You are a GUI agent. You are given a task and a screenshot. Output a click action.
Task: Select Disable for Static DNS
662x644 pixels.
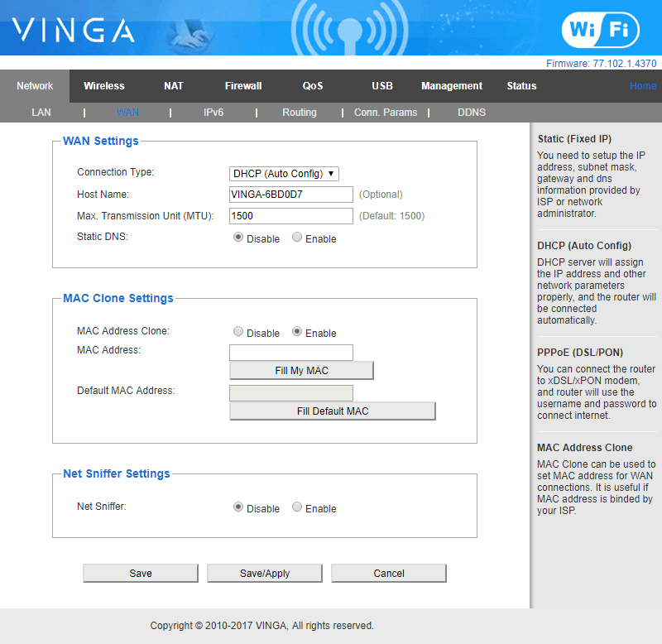click(x=238, y=238)
